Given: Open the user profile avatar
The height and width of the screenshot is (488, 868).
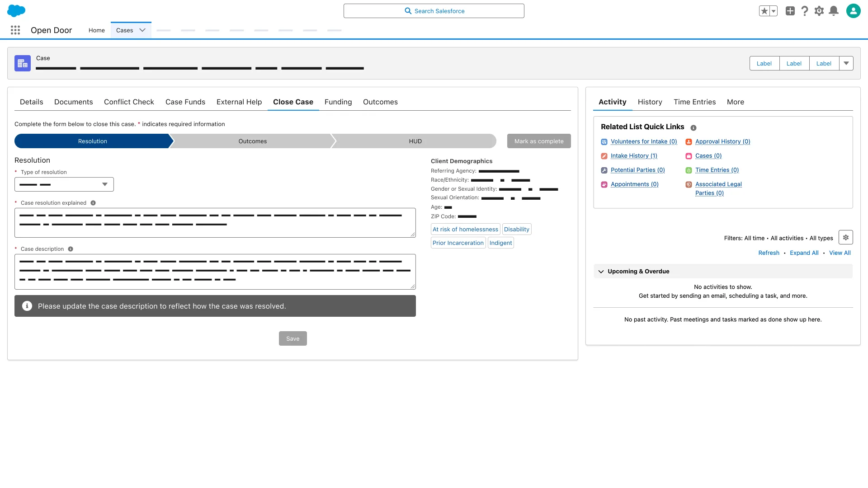Looking at the screenshot, I should 854,11.
